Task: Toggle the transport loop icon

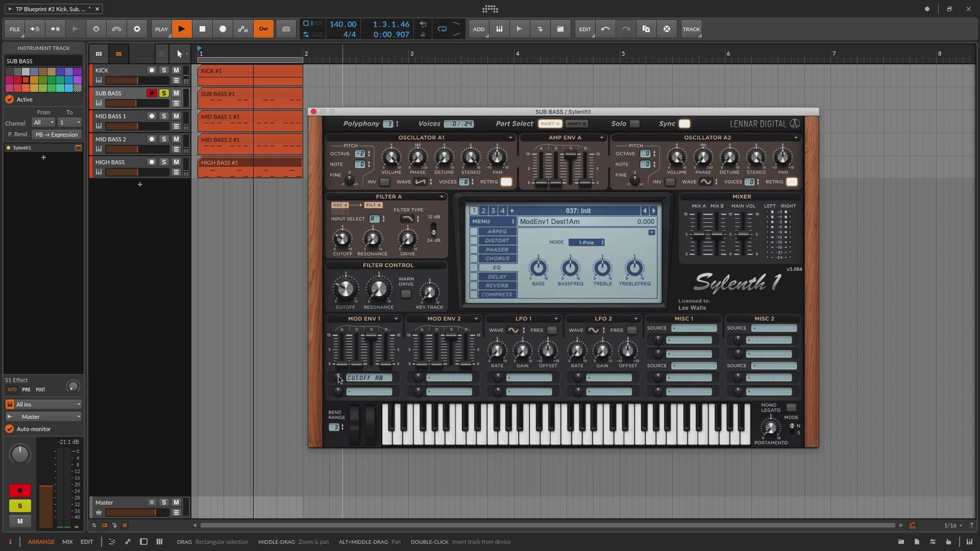Action: [x=442, y=29]
